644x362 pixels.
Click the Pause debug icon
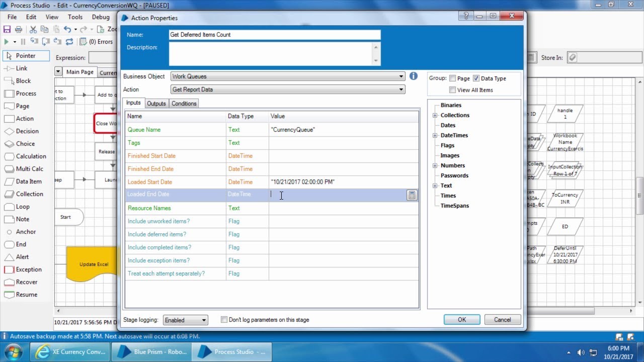tap(23, 42)
